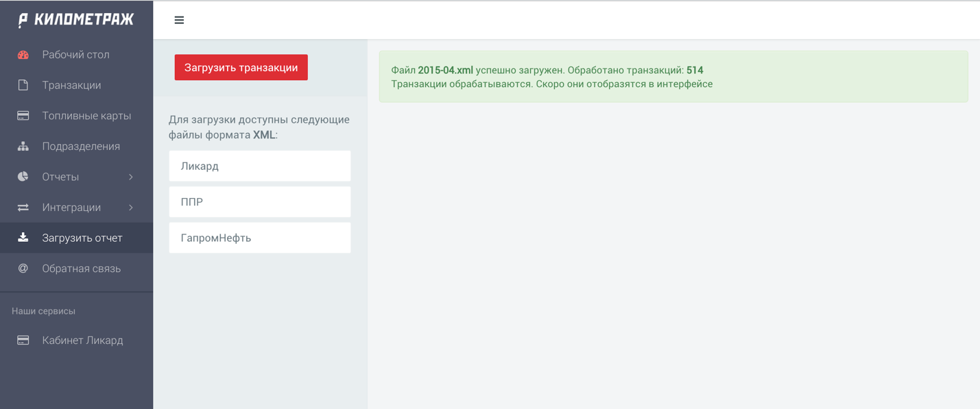
Task: Click the Интеграции arrows icon
Action: coord(23,208)
